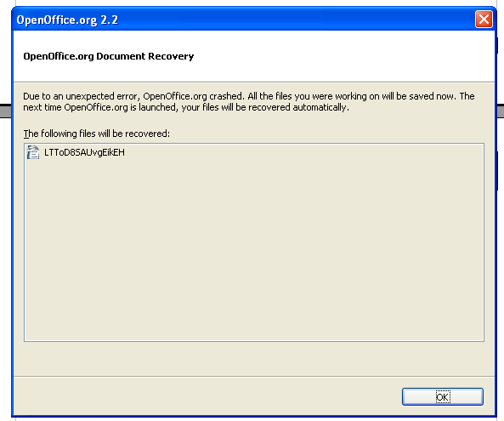The height and width of the screenshot is (421, 504).
Task: Click the blank area right of the recovery heading
Action: pyautogui.click(x=344, y=56)
